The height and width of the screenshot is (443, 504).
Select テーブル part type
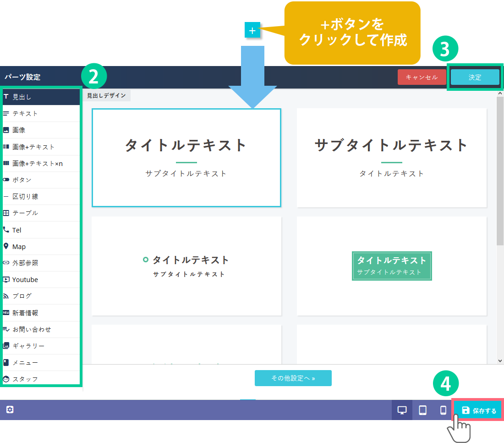coord(25,213)
